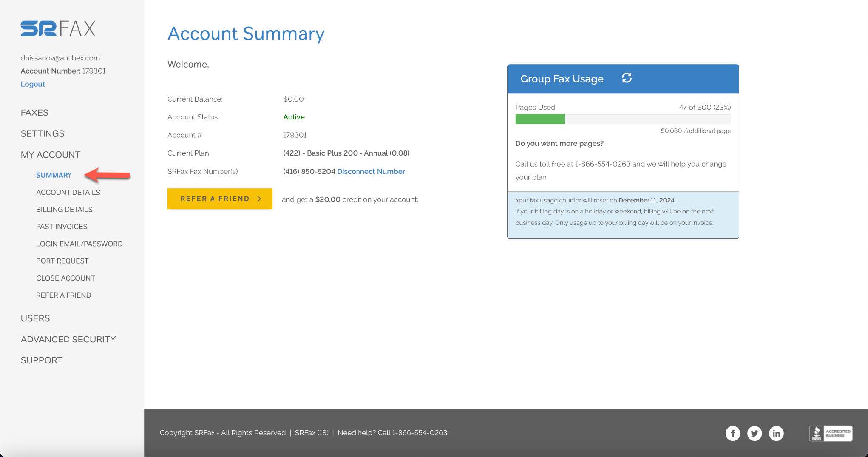Go to Close Account page
The image size is (868, 457).
[x=65, y=278]
